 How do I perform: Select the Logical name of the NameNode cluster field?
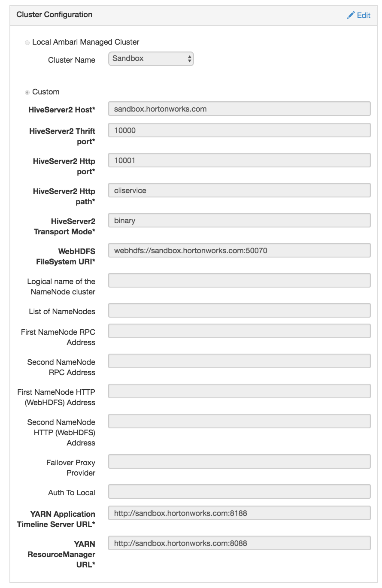point(240,280)
